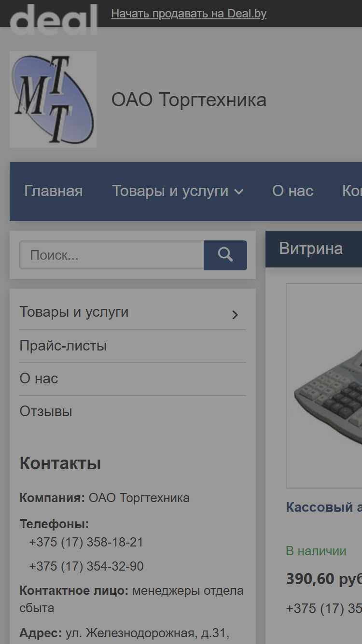Open Товары и услуги sidebar item

point(74,312)
